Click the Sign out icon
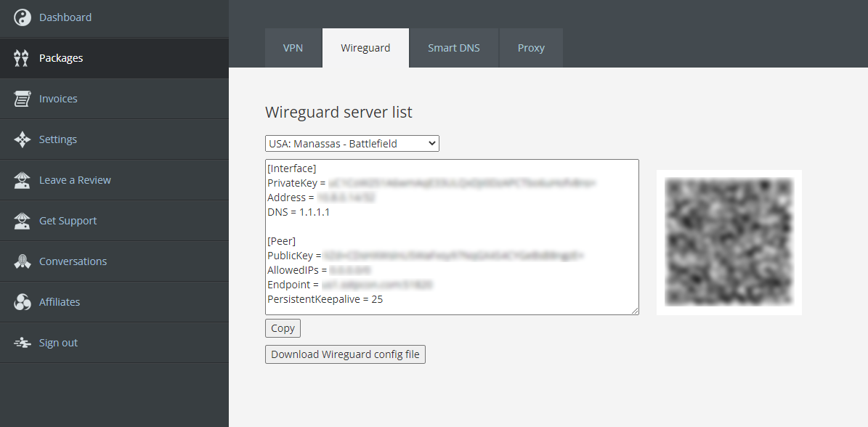 22,343
